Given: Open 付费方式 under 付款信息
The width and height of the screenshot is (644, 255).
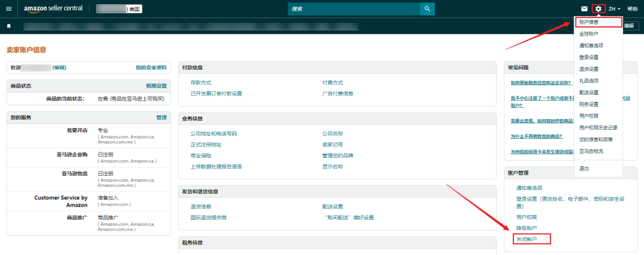Looking at the screenshot, I should [x=333, y=83].
